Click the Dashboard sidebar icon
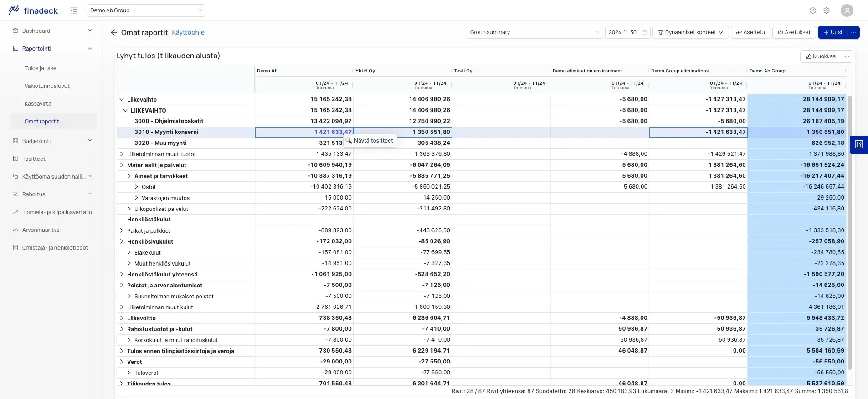This screenshot has height=399, width=868. (15, 31)
